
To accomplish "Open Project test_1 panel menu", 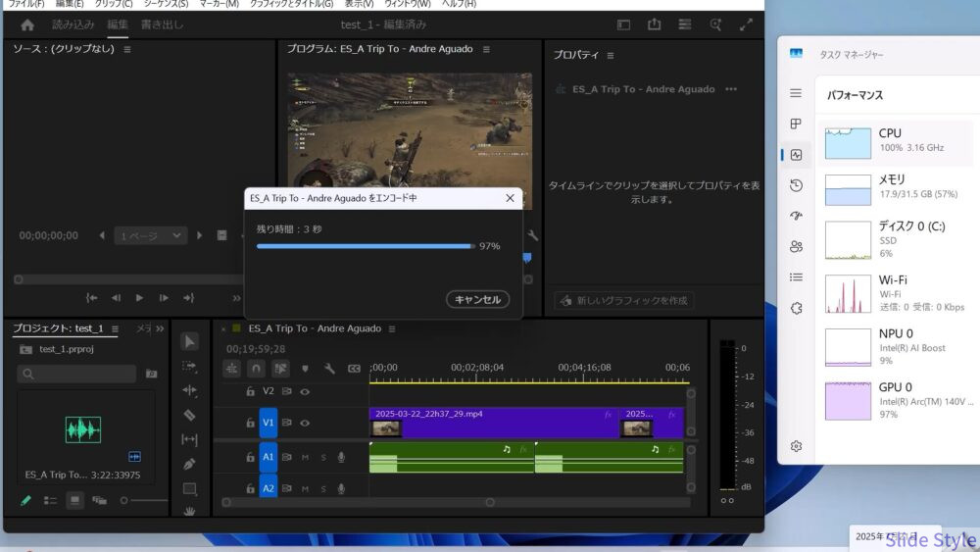I will (x=115, y=328).
